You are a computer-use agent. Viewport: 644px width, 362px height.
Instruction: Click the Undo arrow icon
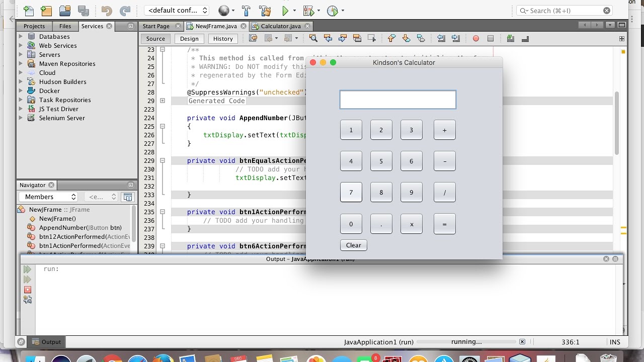[x=107, y=10]
